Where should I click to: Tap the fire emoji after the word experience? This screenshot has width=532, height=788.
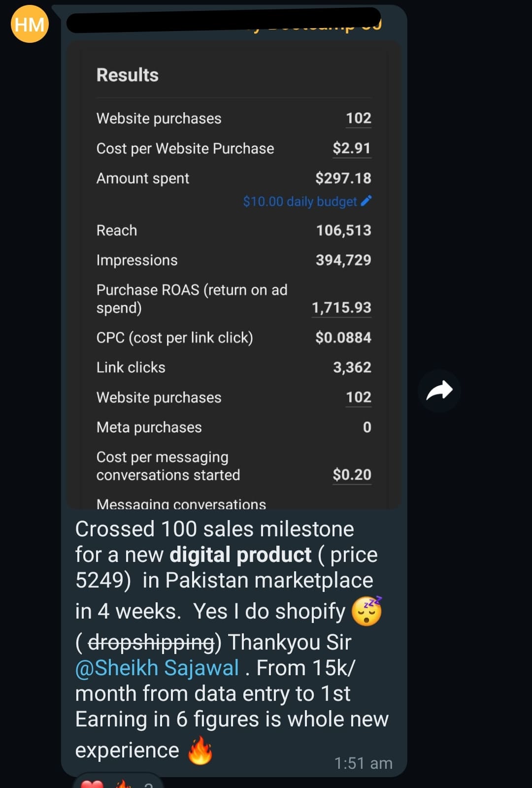click(199, 749)
